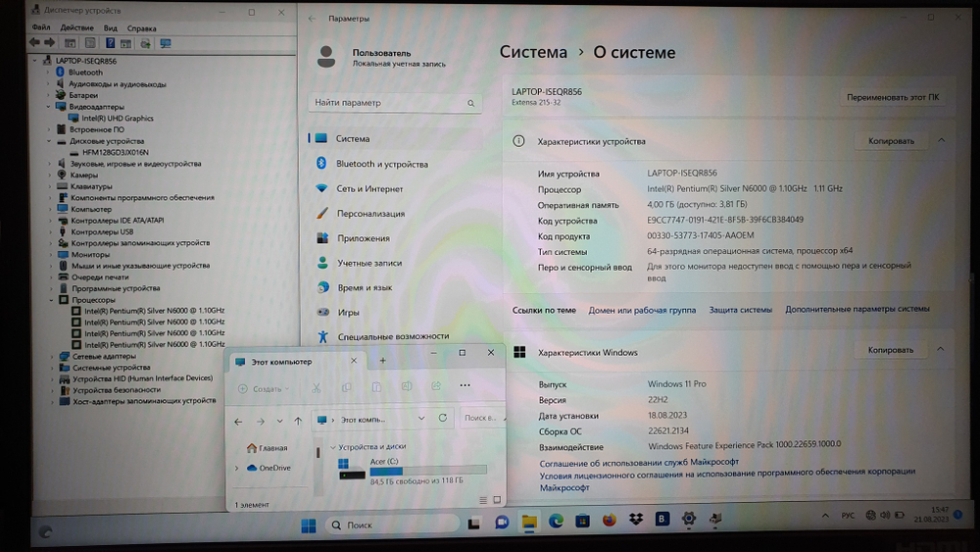The image size is (980, 552).
Task: Click Копировать for Windows specifications
Action: 890,350
